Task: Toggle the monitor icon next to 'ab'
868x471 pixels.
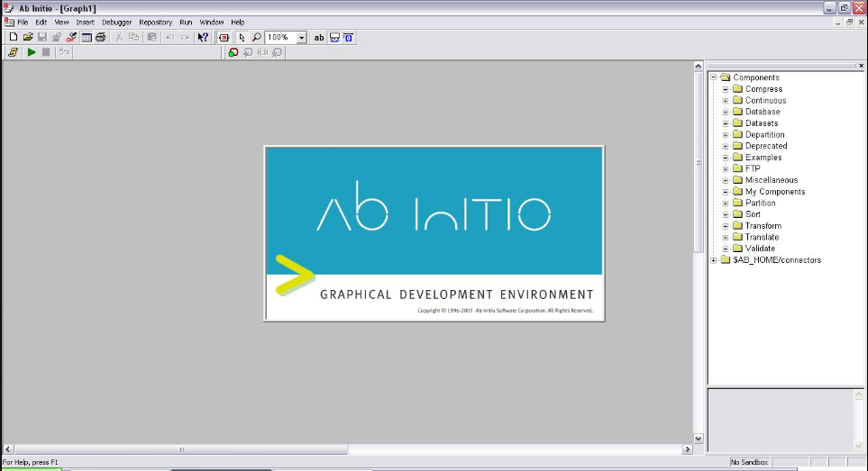Action: click(334, 37)
